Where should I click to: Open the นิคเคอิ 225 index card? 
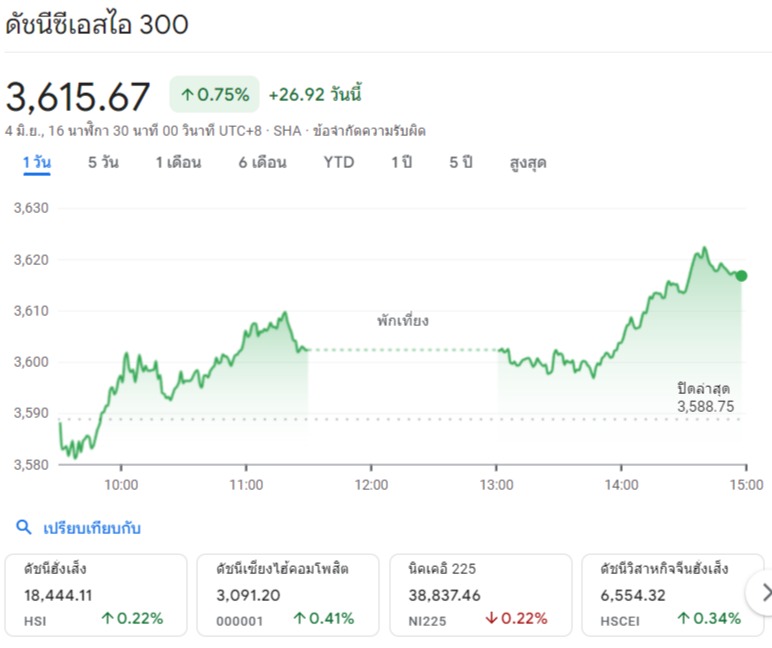(480, 594)
